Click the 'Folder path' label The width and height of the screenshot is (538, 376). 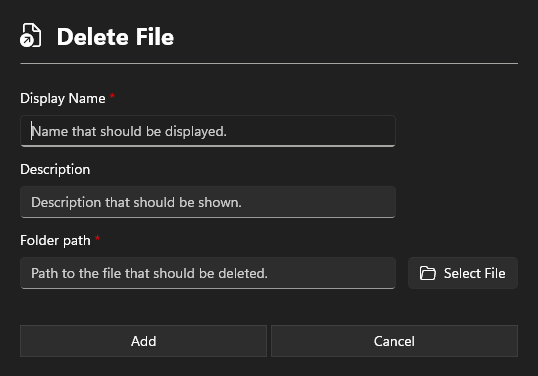click(55, 240)
